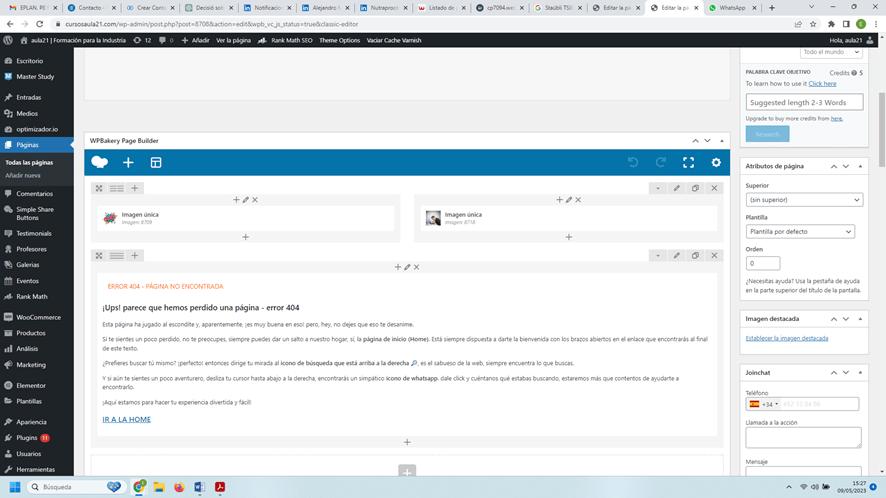Open Rank Math SEO toolbar menu

[x=285, y=40]
